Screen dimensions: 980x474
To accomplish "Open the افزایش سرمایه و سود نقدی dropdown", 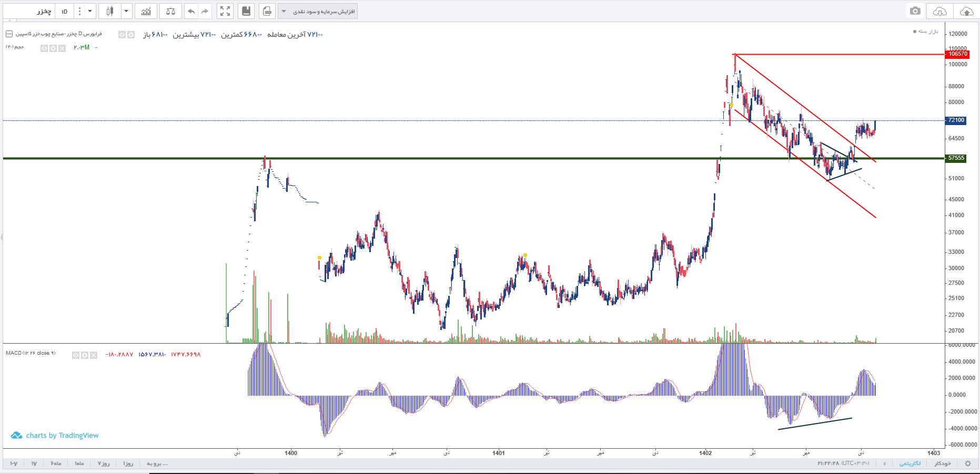I will tap(318, 11).
